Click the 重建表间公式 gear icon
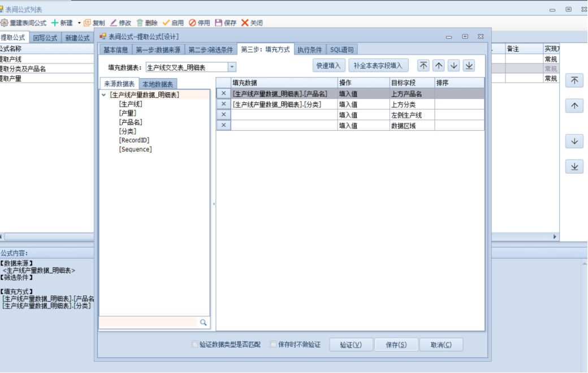 [x=4, y=23]
